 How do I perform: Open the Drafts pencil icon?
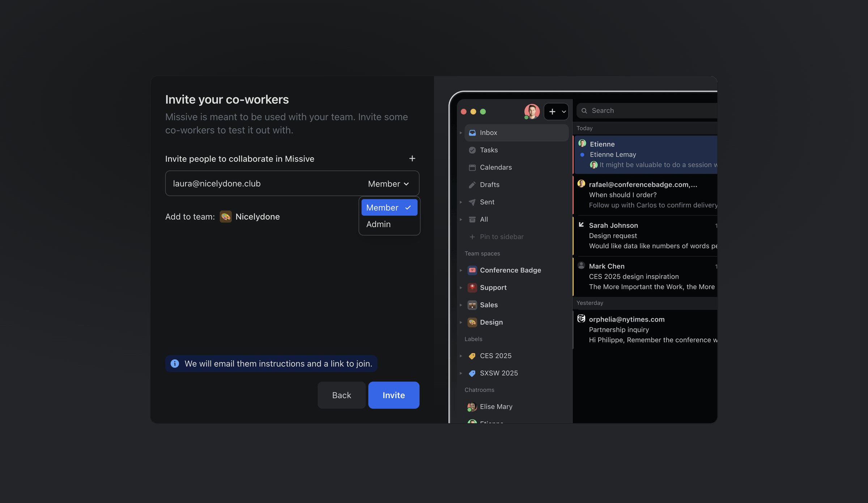(472, 185)
